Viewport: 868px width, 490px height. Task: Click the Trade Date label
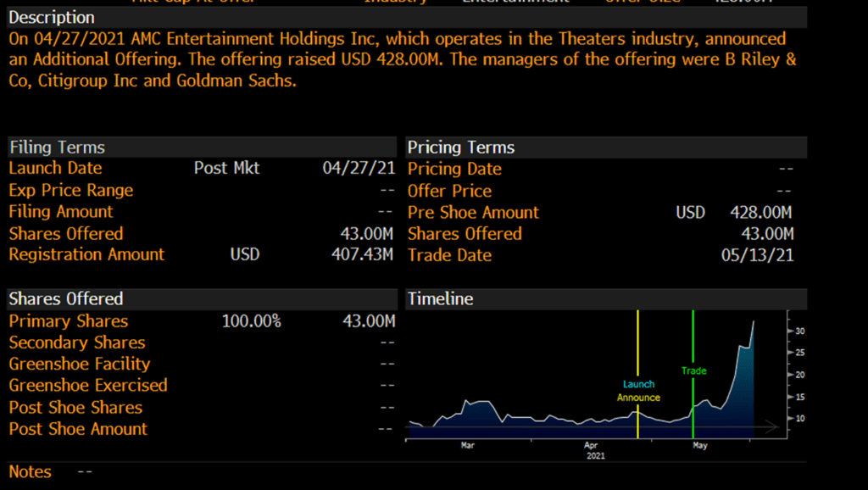click(x=449, y=255)
